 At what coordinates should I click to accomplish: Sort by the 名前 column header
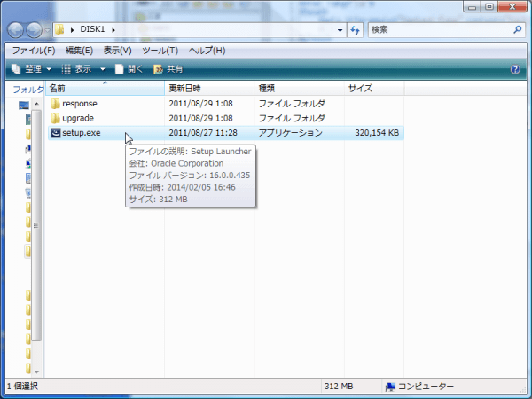[105, 89]
